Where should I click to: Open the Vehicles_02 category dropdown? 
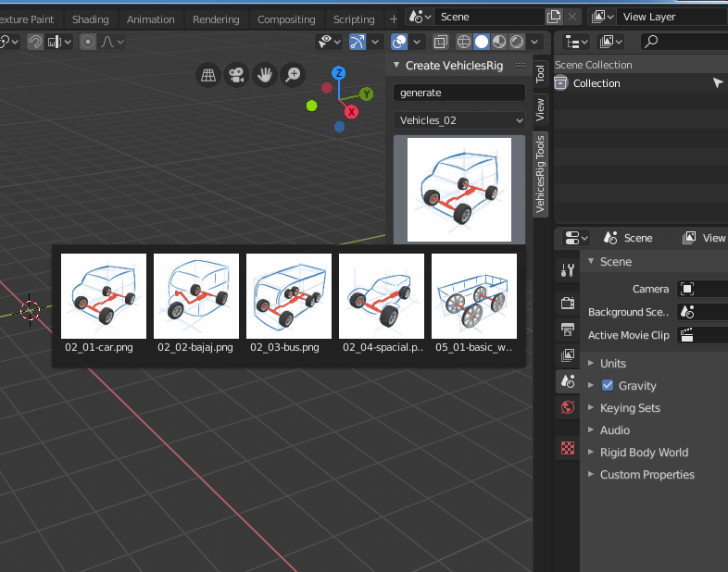tap(459, 120)
